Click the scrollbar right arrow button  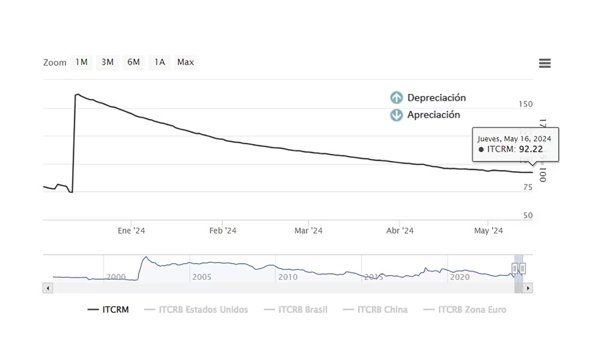click(528, 288)
